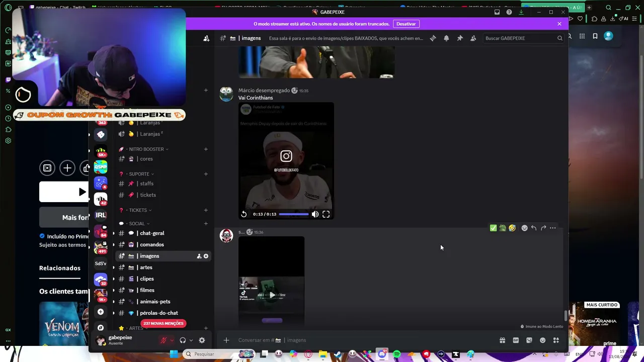This screenshot has width=644, height=362.
Task: Open File Explorer from the taskbar
Action: [323, 354]
